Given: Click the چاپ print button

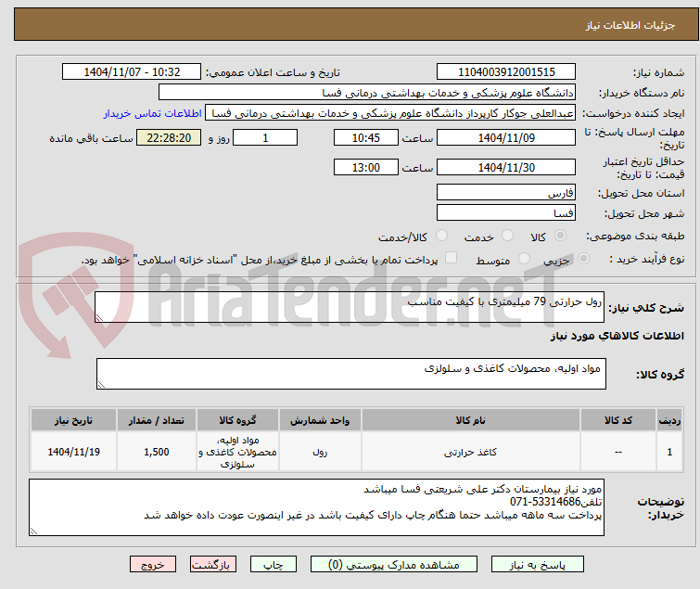Looking at the screenshot, I should [x=274, y=565].
